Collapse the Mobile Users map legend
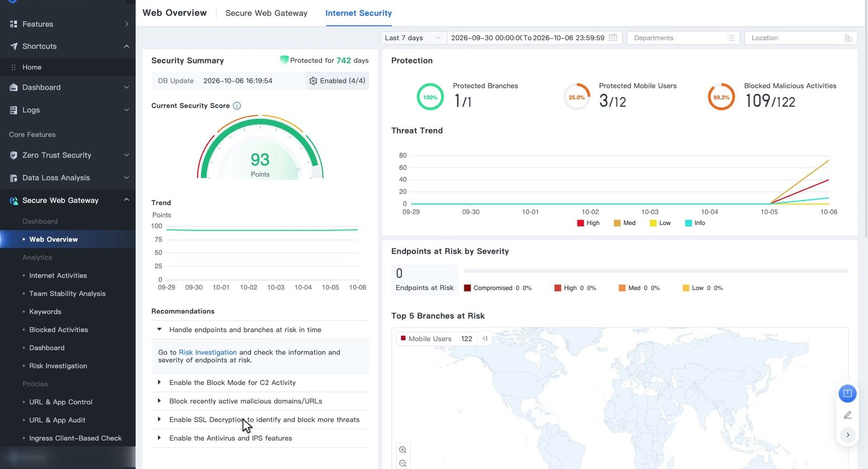This screenshot has height=469, width=868. pos(485,339)
